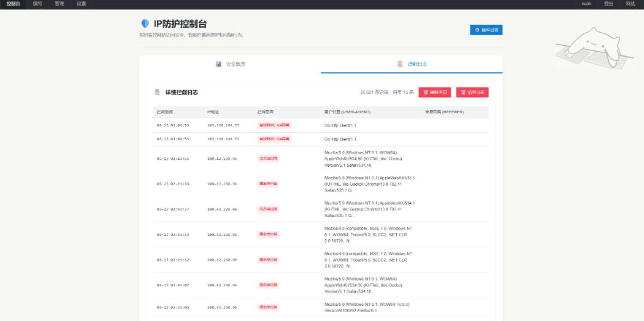Click the bar chart icon on 安全概览 tab

[x=218, y=64]
